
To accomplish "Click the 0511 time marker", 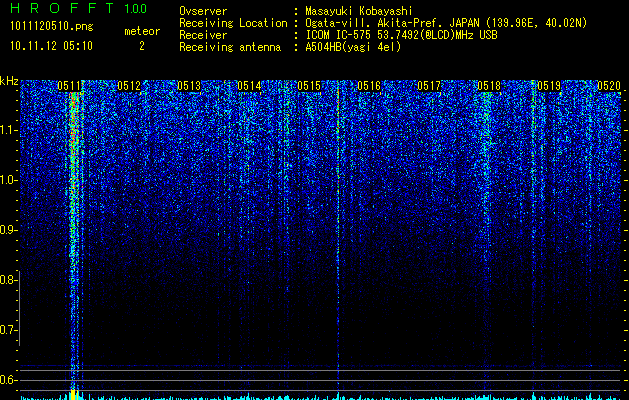I will 70,86.
